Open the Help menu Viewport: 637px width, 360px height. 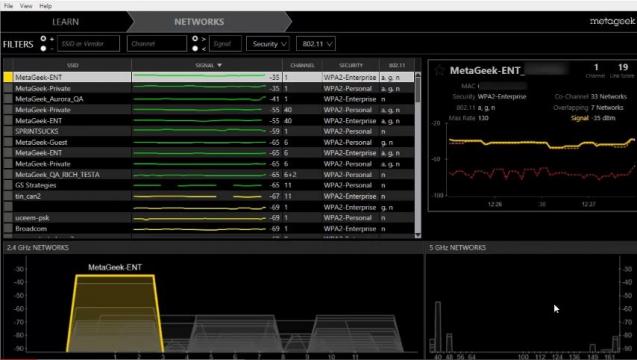(46, 6)
